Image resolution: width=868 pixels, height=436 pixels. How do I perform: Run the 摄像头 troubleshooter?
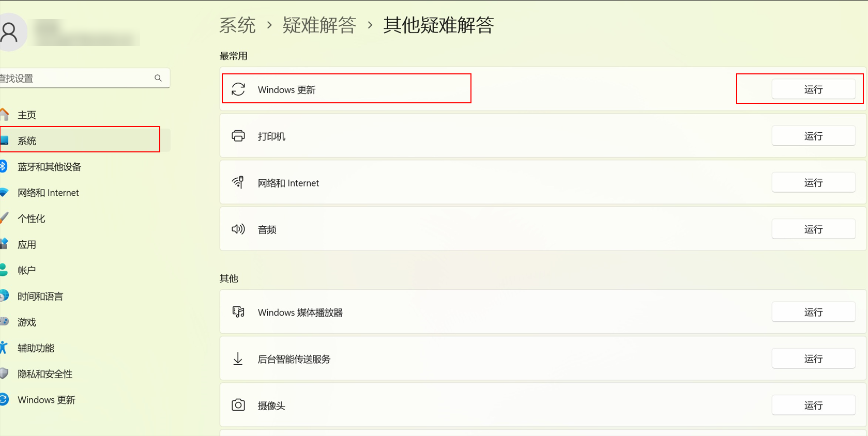(x=813, y=405)
